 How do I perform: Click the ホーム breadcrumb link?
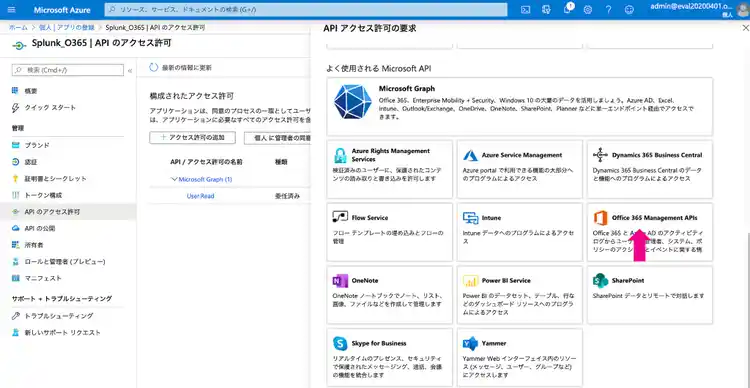[18, 27]
